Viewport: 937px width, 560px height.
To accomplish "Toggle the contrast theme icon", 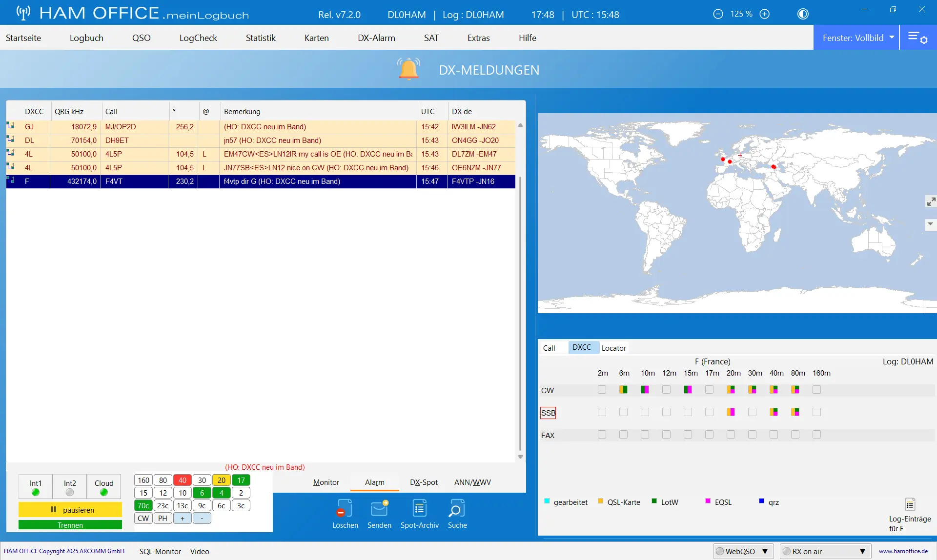I will coord(803,14).
